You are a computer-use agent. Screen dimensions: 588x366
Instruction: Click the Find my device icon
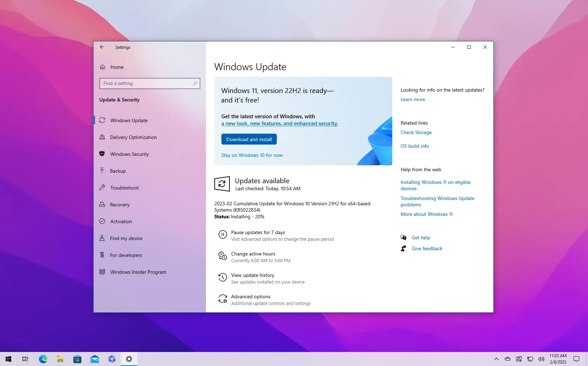tap(102, 238)
